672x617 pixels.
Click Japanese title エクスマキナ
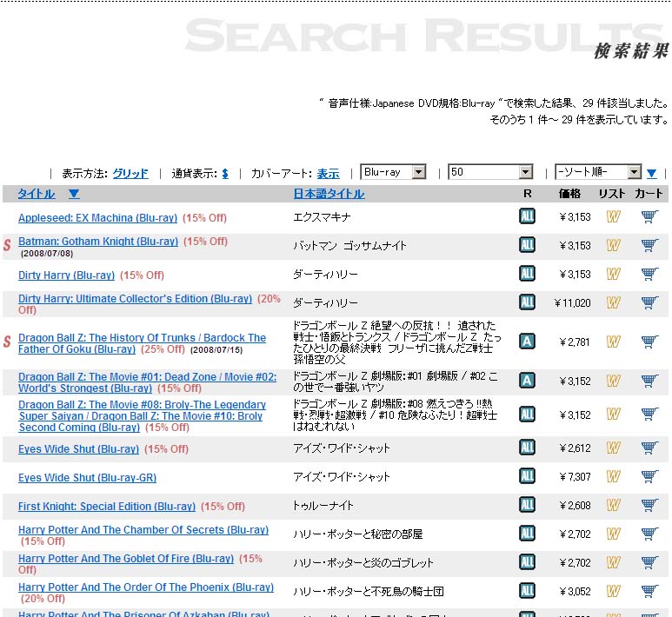tap(322, 217)
